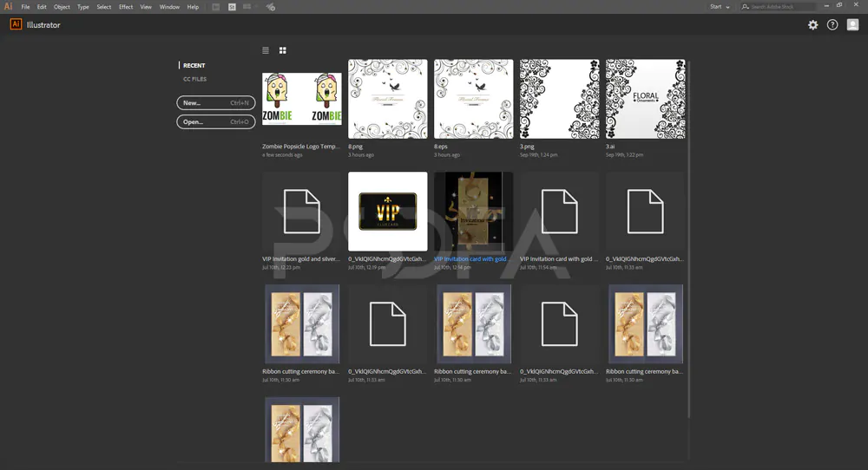
Task: Open the 3.png ornament thumbnail
Action: tap(559, 99)
